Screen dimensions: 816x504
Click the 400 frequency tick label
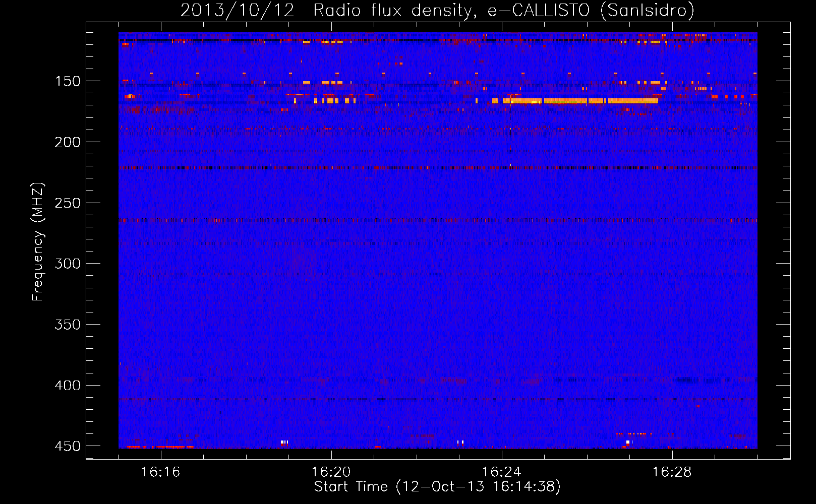pyautogui.click(x=68, y=386)
